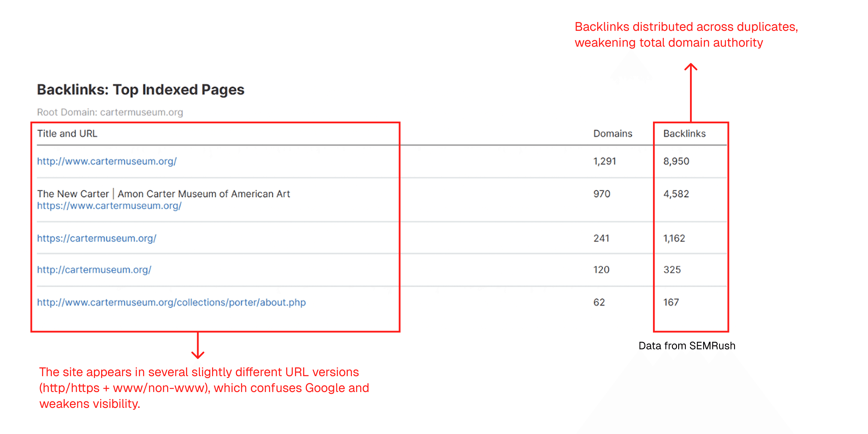Select the 8,950 backlinks value
Screen dimensions: 868x434
point(676,162)
